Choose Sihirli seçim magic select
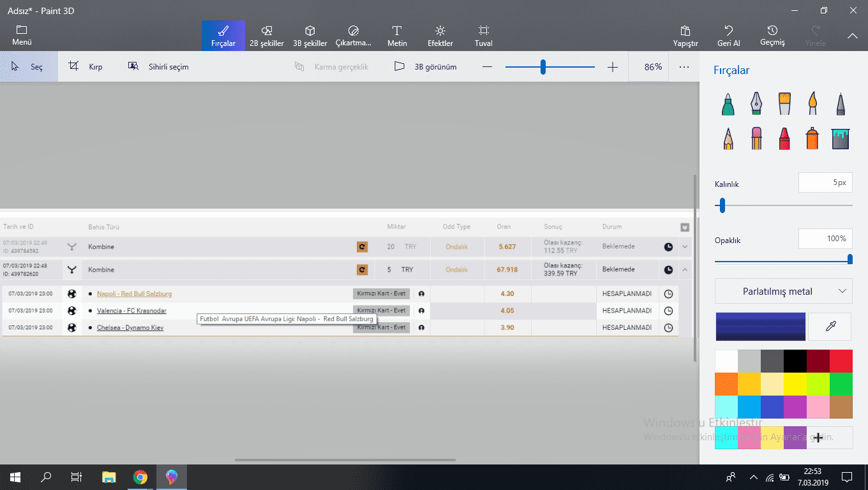 pyautogui.click(x=158, y=66)
